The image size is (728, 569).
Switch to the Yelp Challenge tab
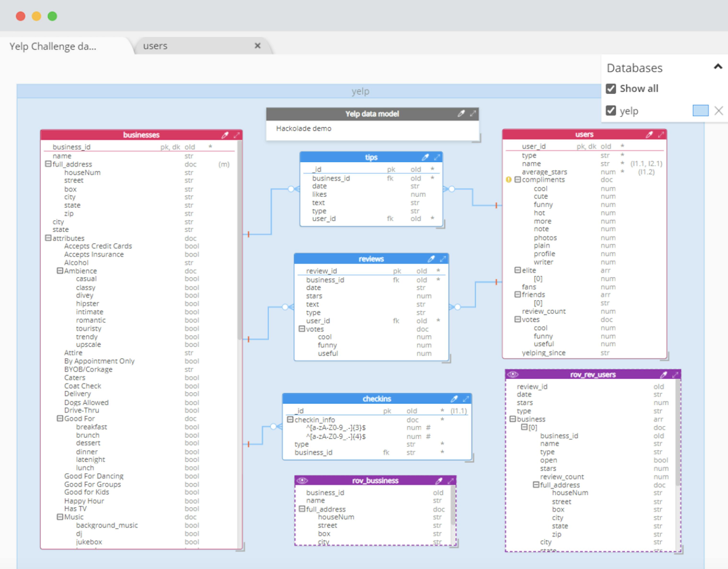coord(53,46)
